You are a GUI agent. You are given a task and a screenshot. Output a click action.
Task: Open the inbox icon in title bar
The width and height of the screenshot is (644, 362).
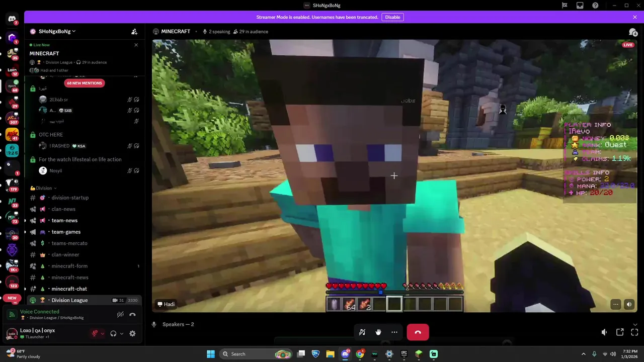pos(580,6)
